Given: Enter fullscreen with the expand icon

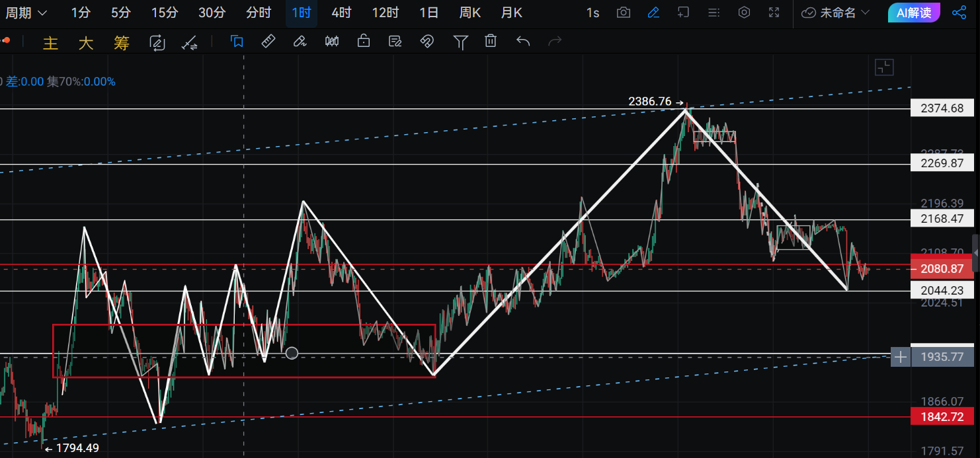Looking at the screenshot, I should tap(774, 13).
